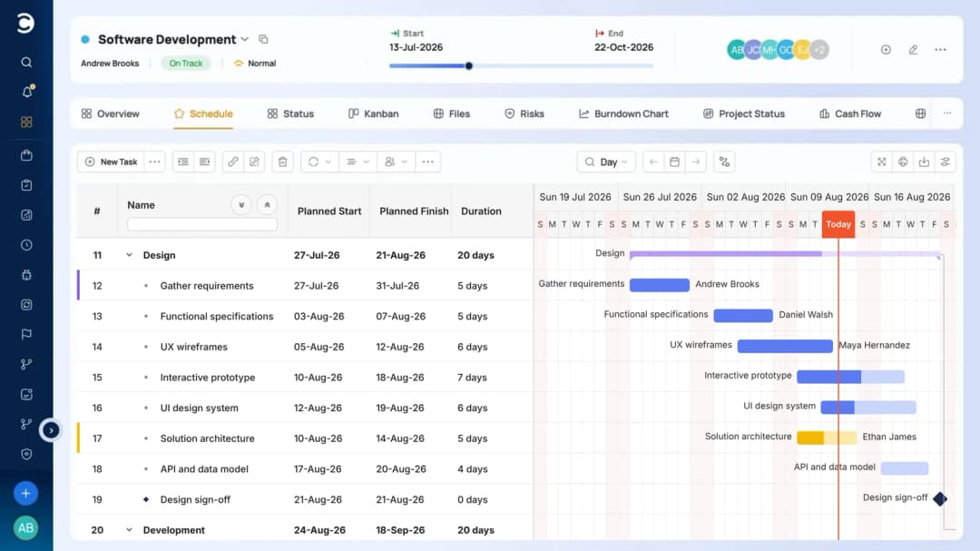Screen dimensions: 980x551
Task: Collapse the Development task group
Action: (129, 530)
